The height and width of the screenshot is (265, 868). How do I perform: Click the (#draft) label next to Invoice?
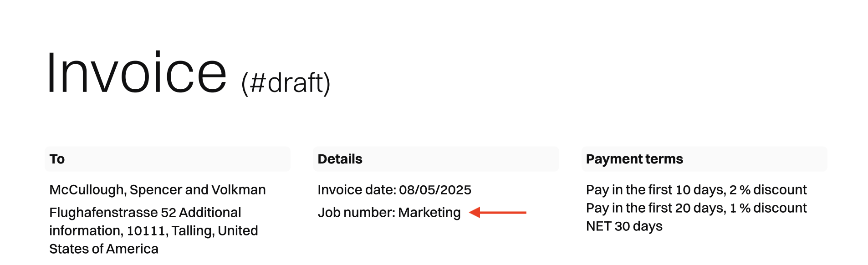click(x=286, y=83)
